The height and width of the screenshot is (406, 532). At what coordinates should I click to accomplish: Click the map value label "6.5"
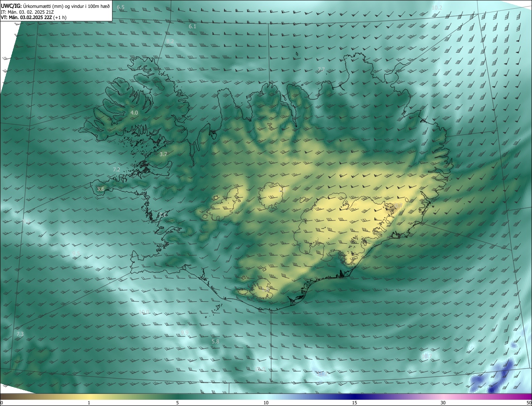[x=121, y=7]
